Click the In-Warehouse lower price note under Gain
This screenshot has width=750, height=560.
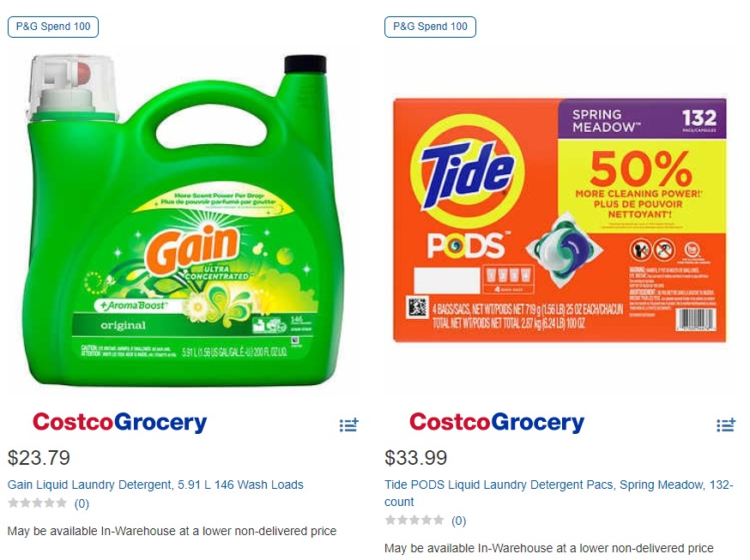[x=172, y=531]
